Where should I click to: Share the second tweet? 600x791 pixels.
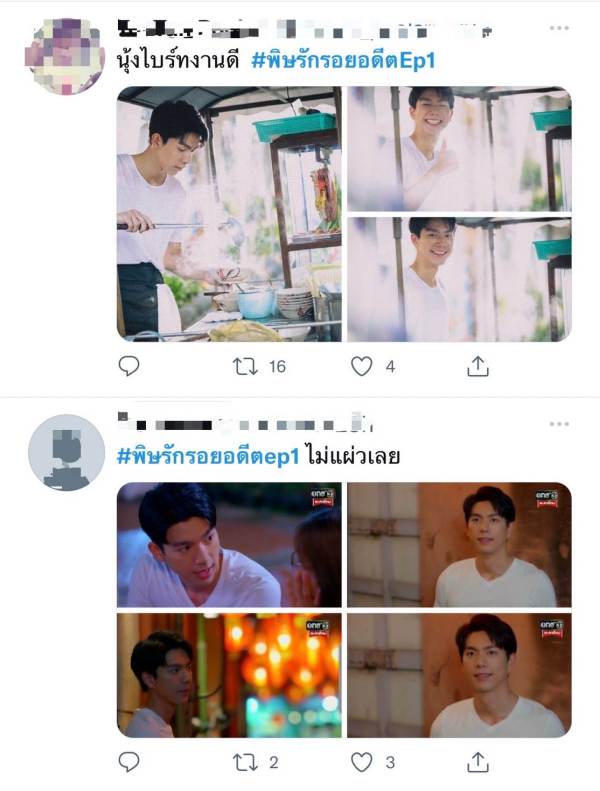point(477,762)
